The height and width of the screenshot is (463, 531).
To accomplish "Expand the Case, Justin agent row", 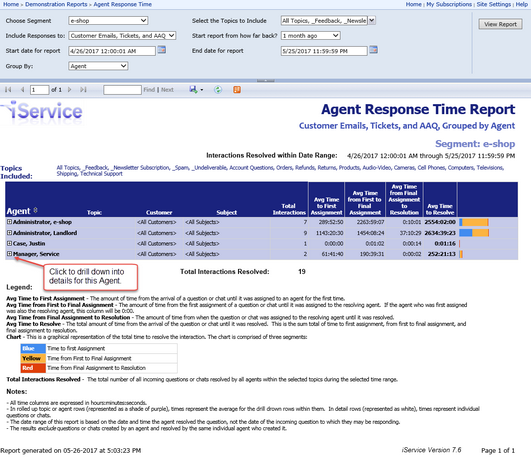I will [x=9, y=244].
